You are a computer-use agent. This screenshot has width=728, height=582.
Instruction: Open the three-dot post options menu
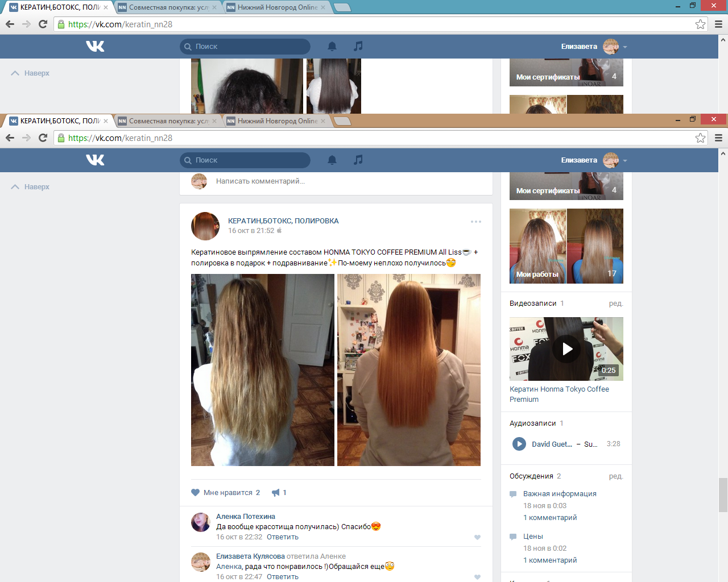[x=476, y=222]
